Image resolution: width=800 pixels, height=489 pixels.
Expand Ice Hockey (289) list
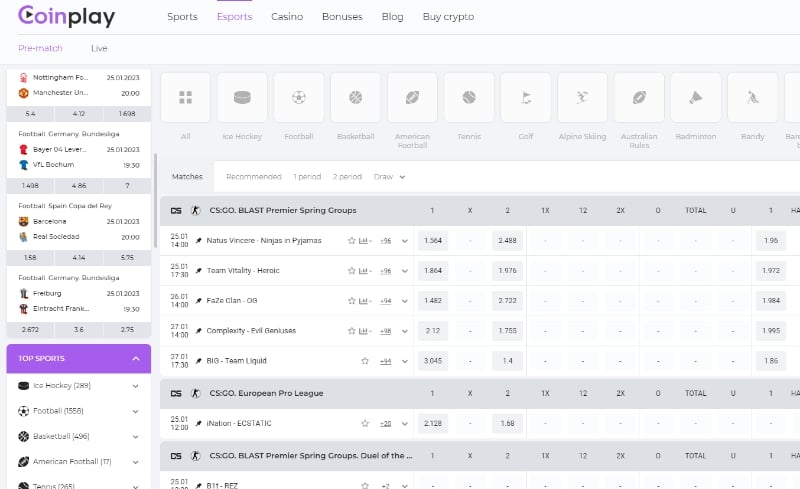(135, 386)
